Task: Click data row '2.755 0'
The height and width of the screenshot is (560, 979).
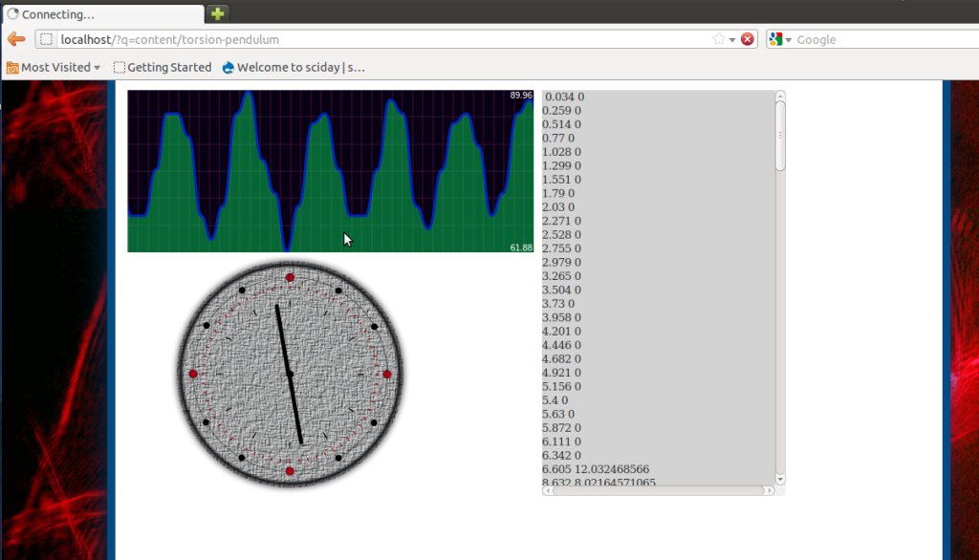Action: 561,248
